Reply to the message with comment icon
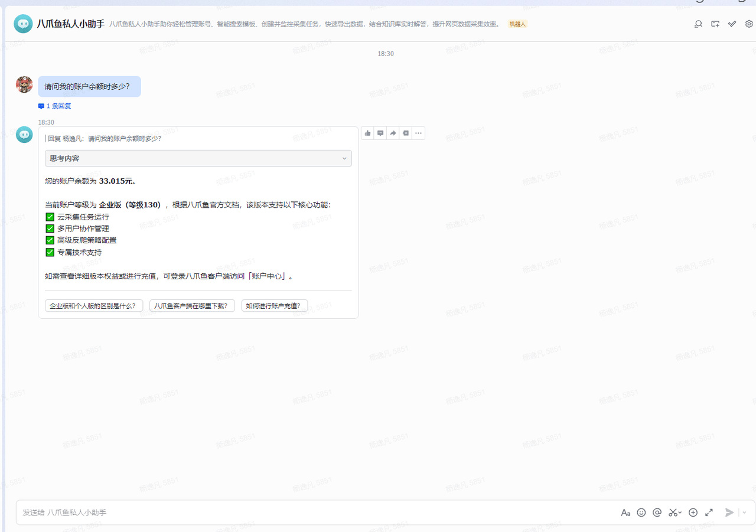This screenshot has height=532, width=756. coord(380,133)
